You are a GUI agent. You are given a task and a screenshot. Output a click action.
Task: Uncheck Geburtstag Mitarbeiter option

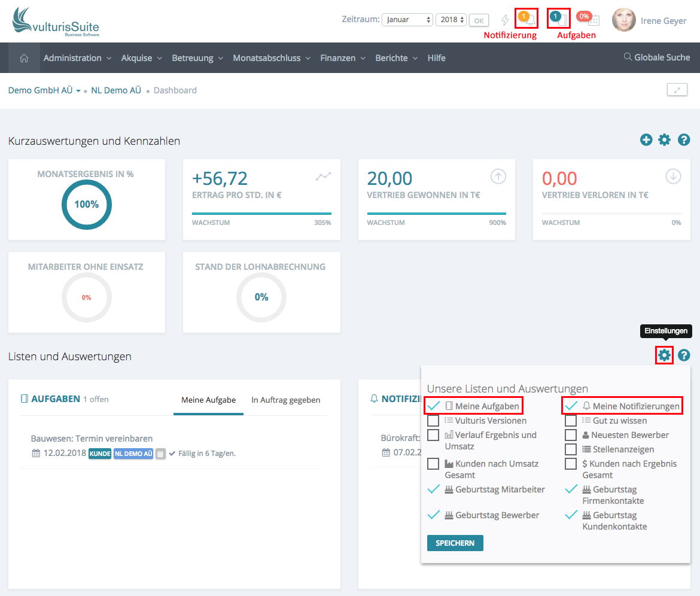click(434, 489)
